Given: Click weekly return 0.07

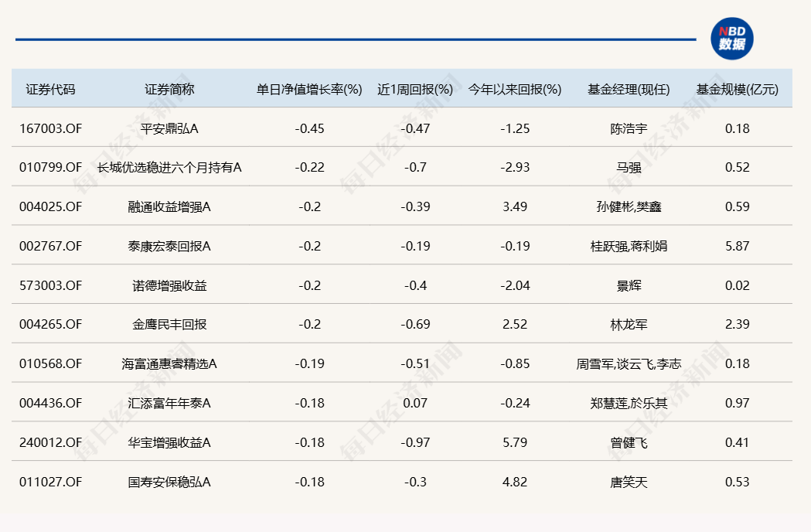Looking at the screenshot, I should point(415,403).
